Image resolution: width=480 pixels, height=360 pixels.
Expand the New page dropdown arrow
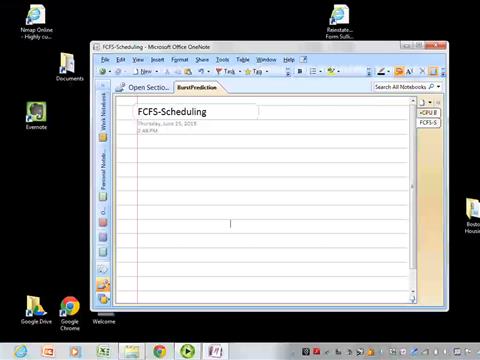(x=157, y=72)
